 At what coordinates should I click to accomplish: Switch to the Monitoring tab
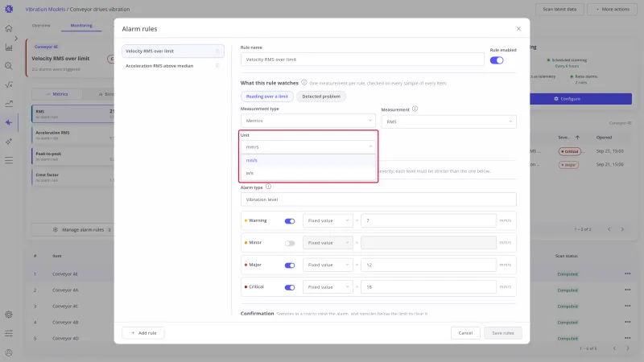point(81,26)
